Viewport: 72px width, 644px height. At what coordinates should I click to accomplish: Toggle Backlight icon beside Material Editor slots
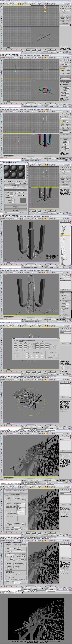[27, 167]
